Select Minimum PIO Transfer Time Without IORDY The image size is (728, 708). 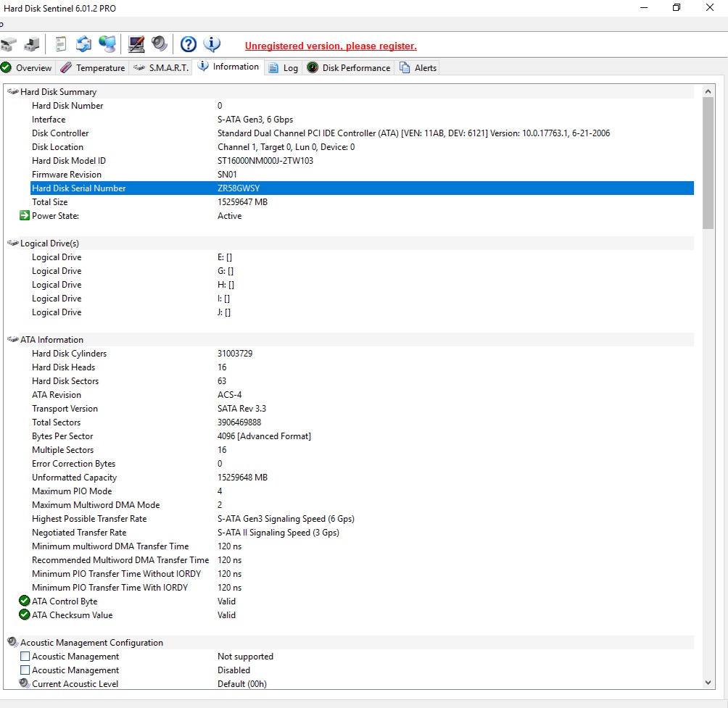tap(362, 574)
